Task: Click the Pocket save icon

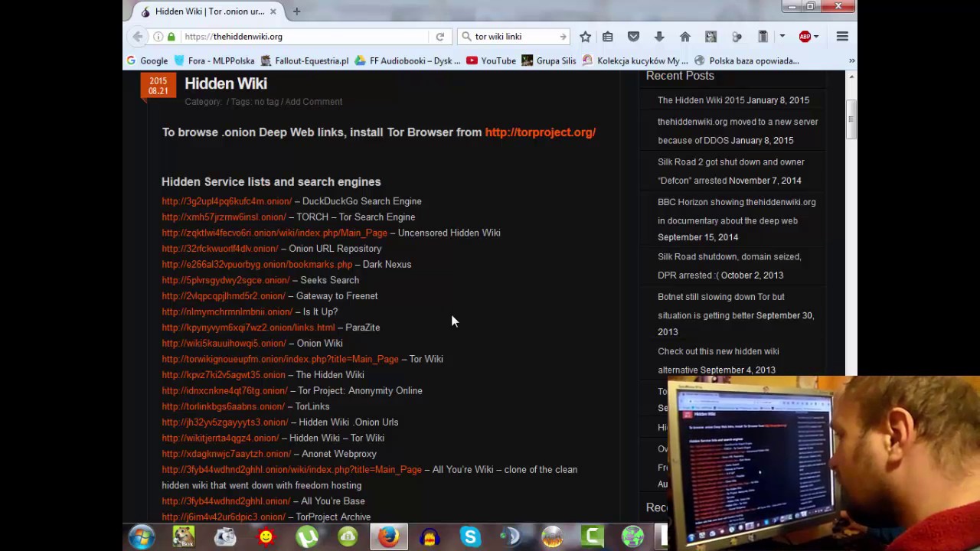Action: [x=633, y=37]
